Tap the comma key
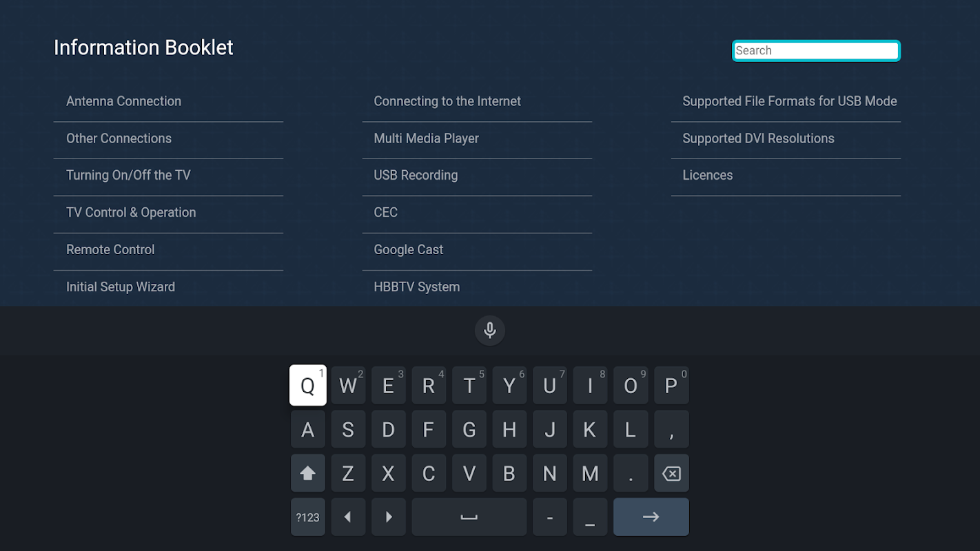The height and width of the screenshot is (551, 980). pos(671,430)
